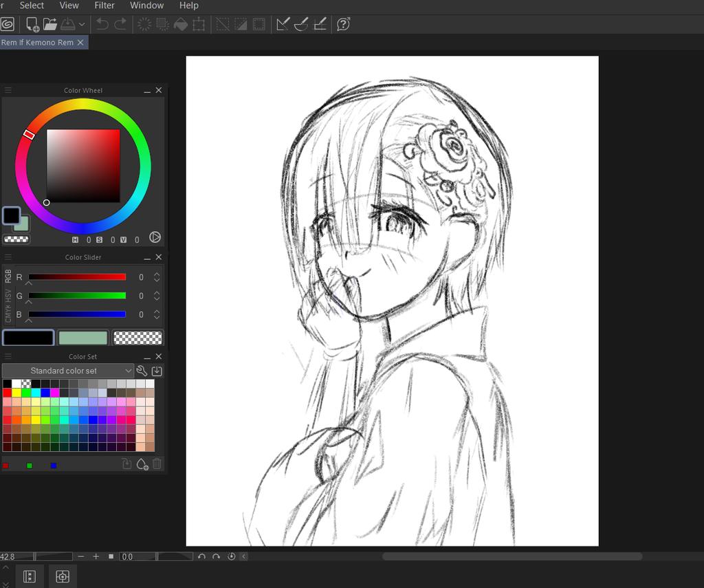The height and width of the screenshot is (588, 704).
Task: Undo the last stroke
Action: [102, 24]
